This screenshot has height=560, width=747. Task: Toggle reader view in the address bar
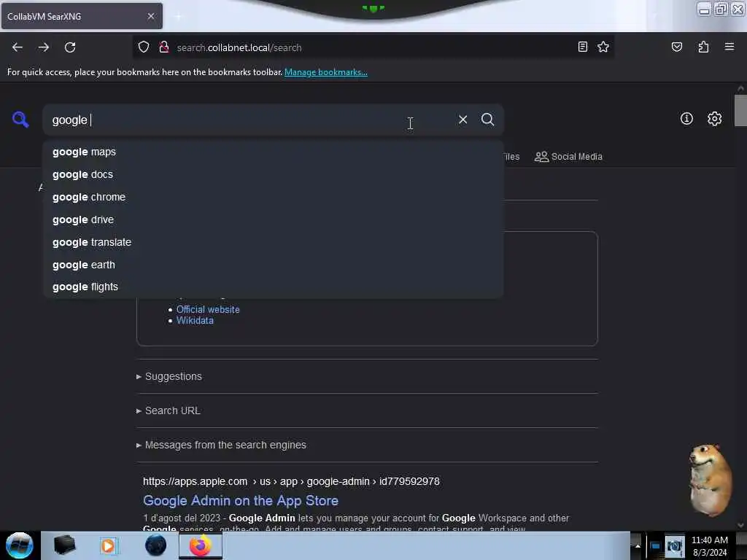(583, 47)
